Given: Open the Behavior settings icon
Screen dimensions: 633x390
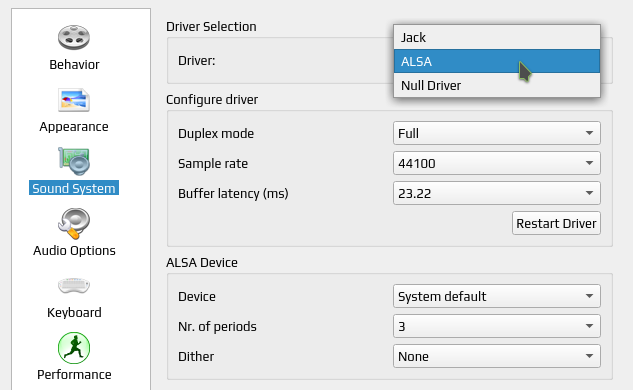Looking at the screenshot, I should pyautogui.click(x=74, y=38).
